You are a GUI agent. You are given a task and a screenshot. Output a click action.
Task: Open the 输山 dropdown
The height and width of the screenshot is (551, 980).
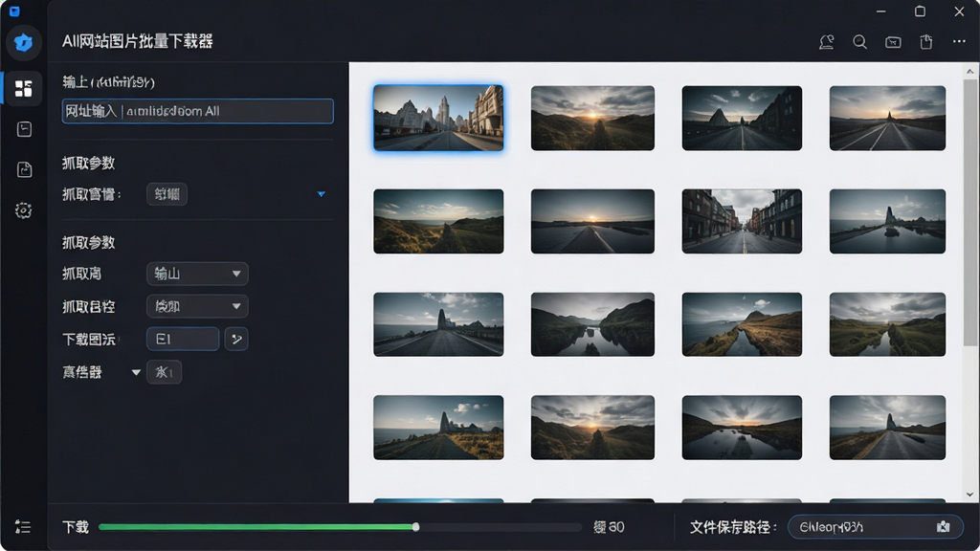coord(197,274)
